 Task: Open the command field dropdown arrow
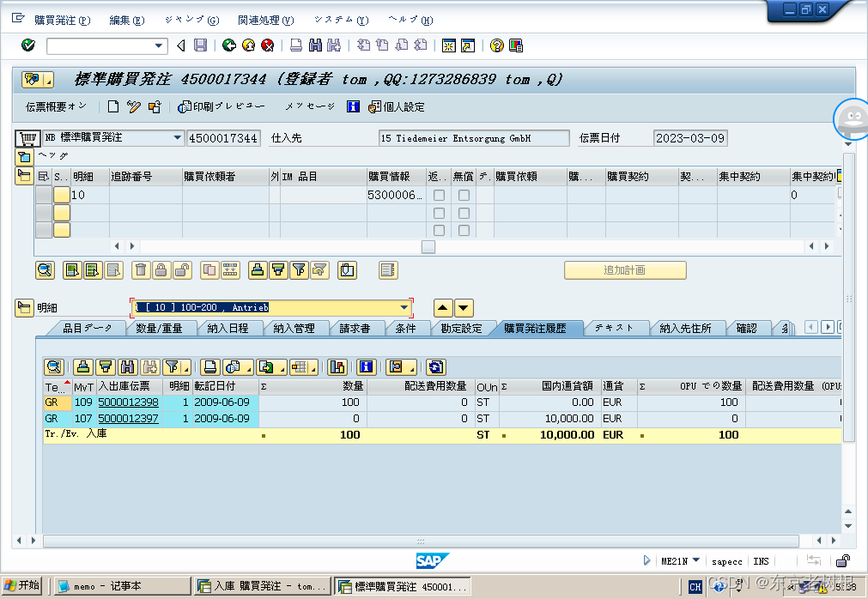pos(159,45)
